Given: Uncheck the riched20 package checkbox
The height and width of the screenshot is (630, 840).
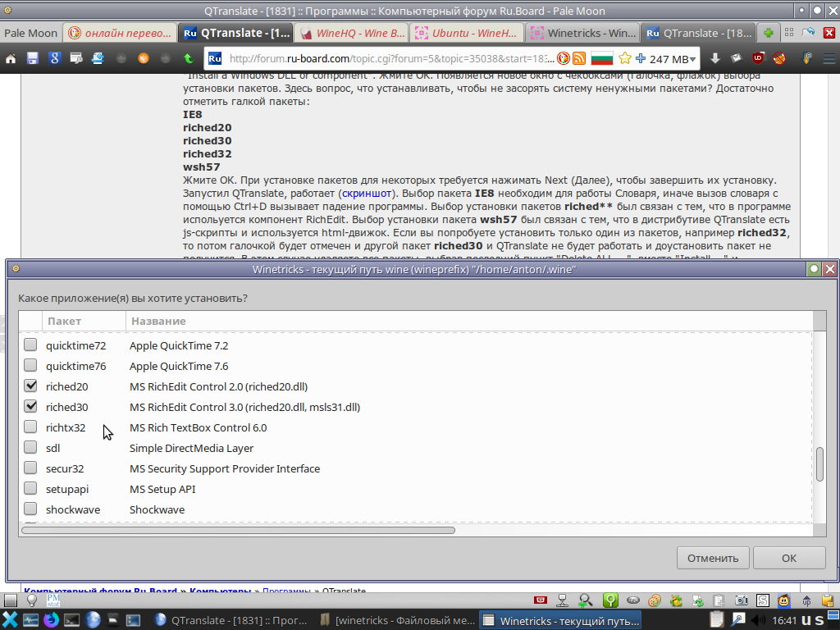Looking at the screenshot, I should [x=30, y=386].
